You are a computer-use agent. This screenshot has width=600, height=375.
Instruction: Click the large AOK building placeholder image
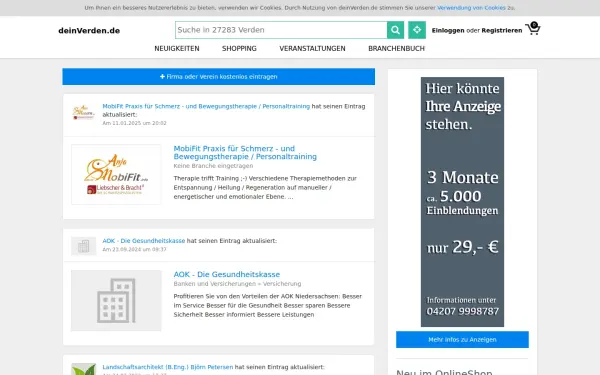pos(116,300)
